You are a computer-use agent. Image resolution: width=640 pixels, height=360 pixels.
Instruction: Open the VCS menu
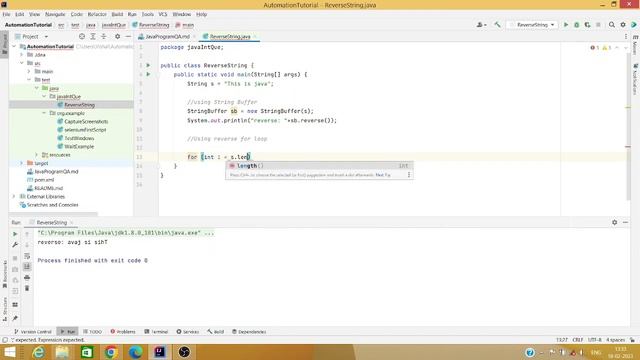[x=163, y=14]
